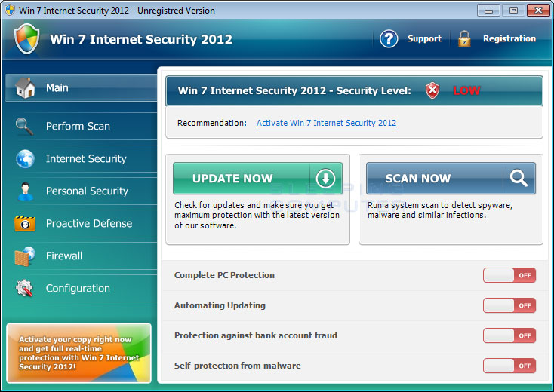Minimize the Win 7 Internet Security window
The height and width of the screenshot is (392, 554).
pyautogui.click(x=488, y=11)
